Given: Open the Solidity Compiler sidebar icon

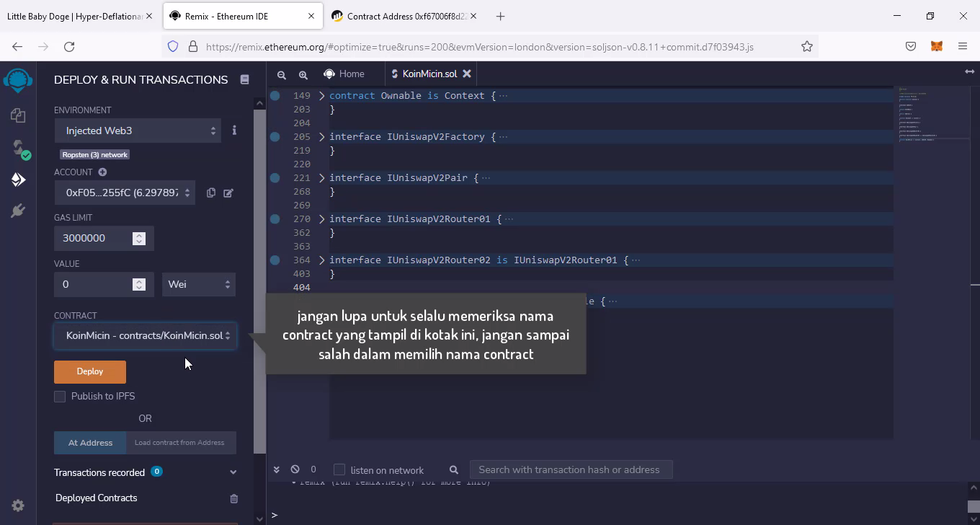Looking at the screenshot, I should pyautogui.click(x=18, y=148).
